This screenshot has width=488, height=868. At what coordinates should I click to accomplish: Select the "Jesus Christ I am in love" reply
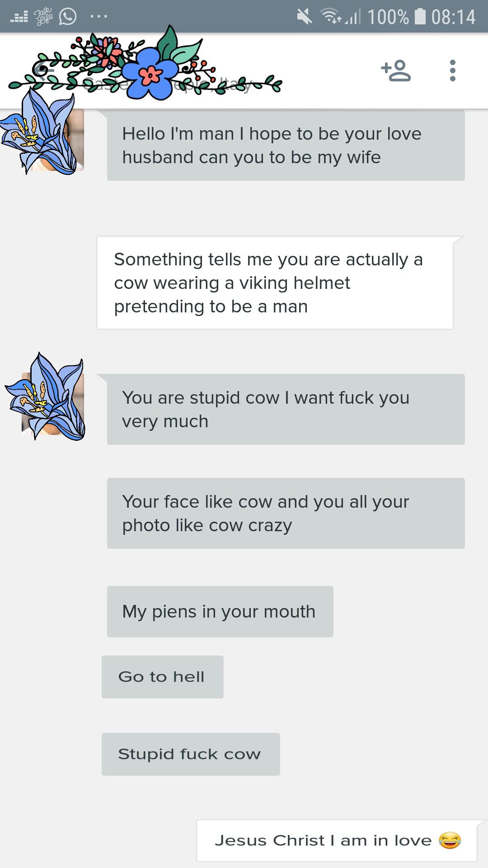[337, 840]
